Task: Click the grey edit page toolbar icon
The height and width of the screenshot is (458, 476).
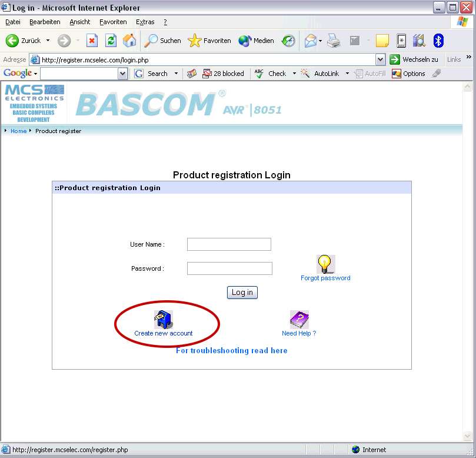Action: [x=355, y=41]
